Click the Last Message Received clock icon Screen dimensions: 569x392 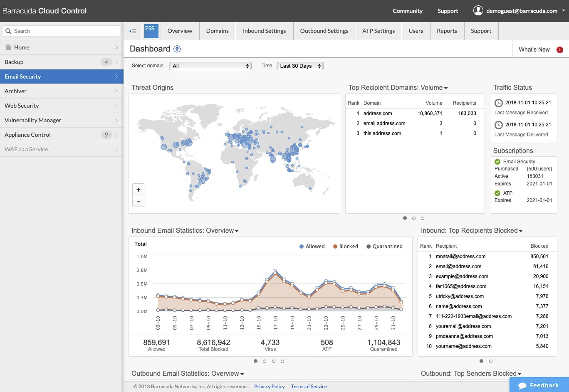pyautogui.click(x=499, y=103)
